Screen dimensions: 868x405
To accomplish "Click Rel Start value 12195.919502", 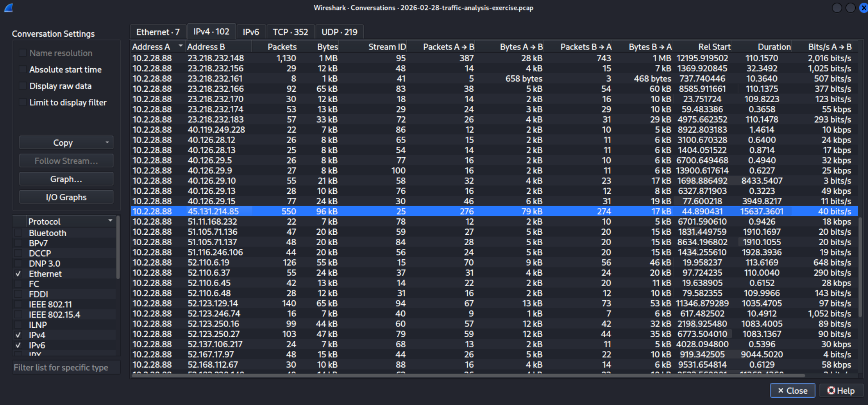I will (702, 58).
